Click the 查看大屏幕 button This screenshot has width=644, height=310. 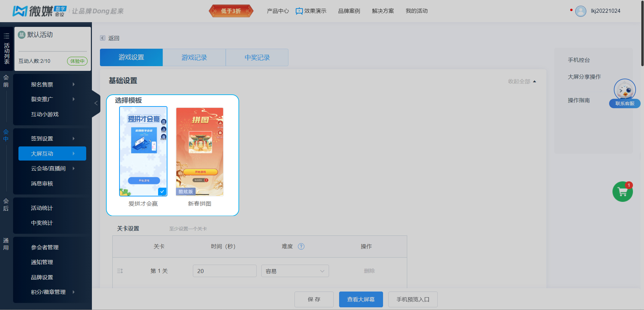pyautogui.click(x=361, y=299)
